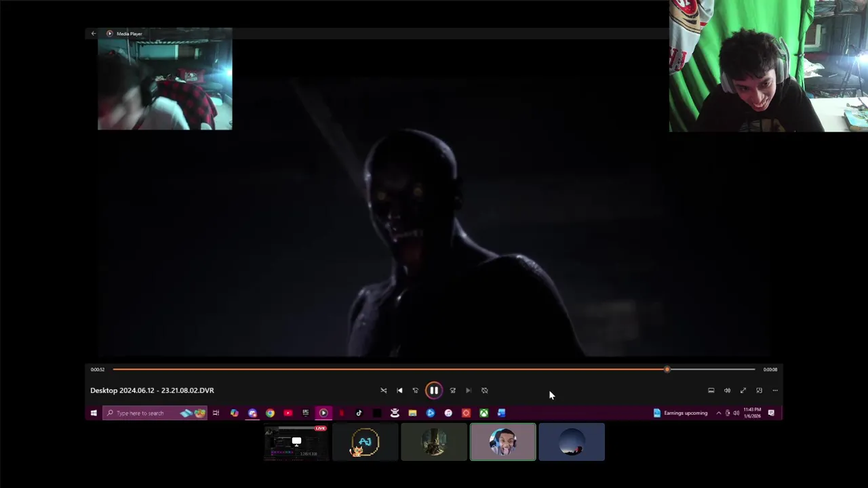Open TikTok from the taskbar
The image size is (868, 488).
tap(359, 413)
